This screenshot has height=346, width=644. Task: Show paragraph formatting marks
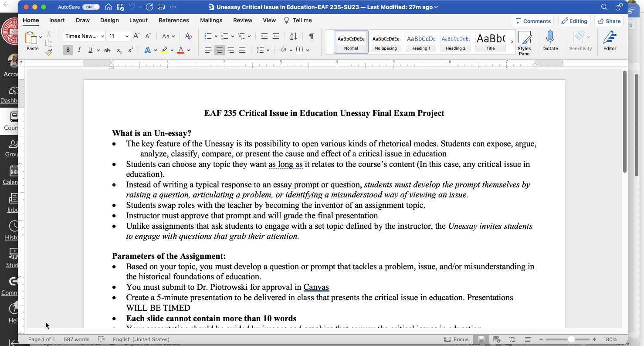[311, 36]
